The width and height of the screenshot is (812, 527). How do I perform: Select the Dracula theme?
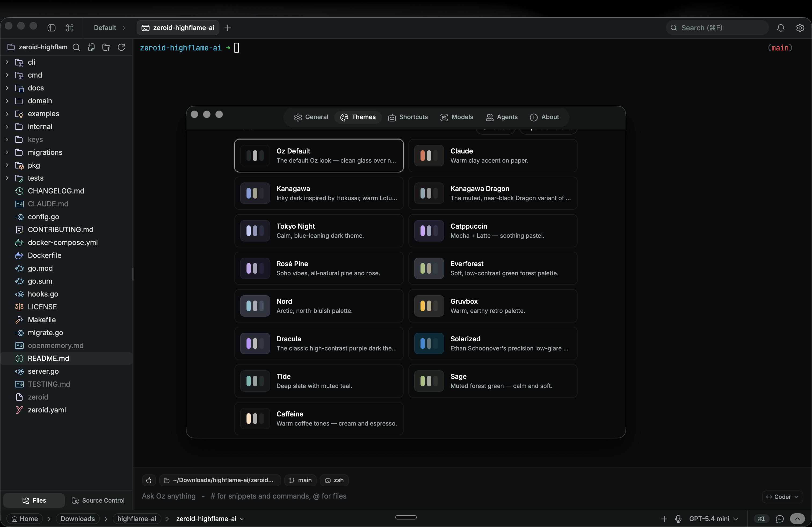319,343
